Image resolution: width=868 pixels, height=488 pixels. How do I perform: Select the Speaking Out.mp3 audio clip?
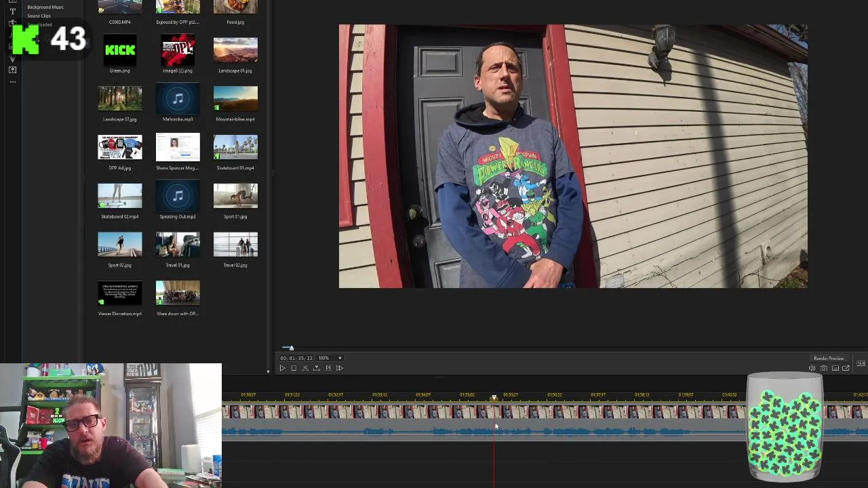178,196
